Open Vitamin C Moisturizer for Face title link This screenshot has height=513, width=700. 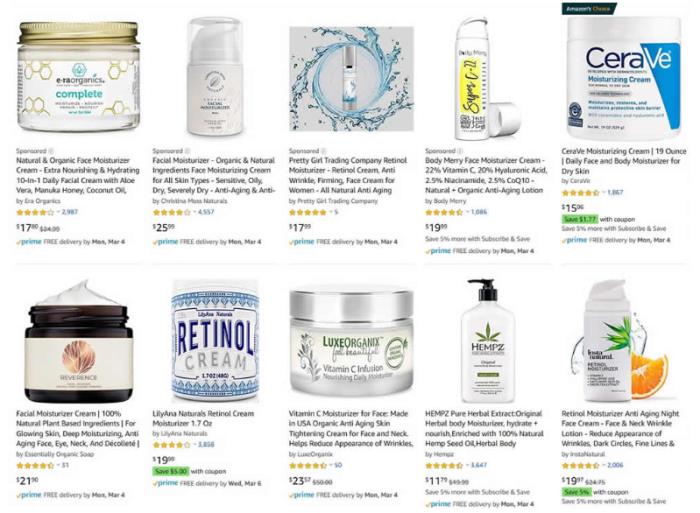tap(350, 429)
